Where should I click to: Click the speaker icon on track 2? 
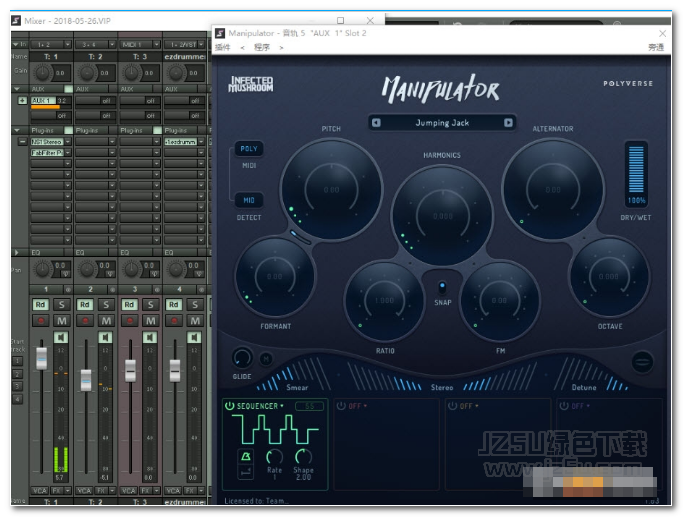click(x=105, y=337)
